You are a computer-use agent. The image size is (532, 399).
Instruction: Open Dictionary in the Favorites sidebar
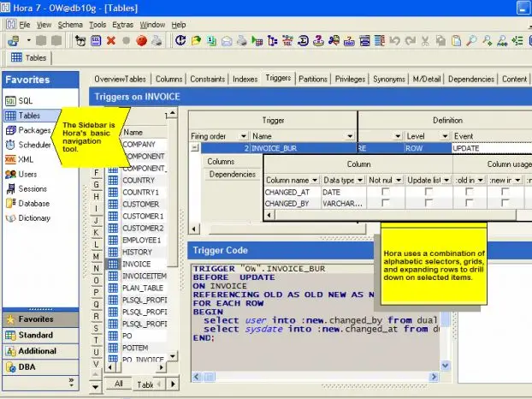point(28,218)
